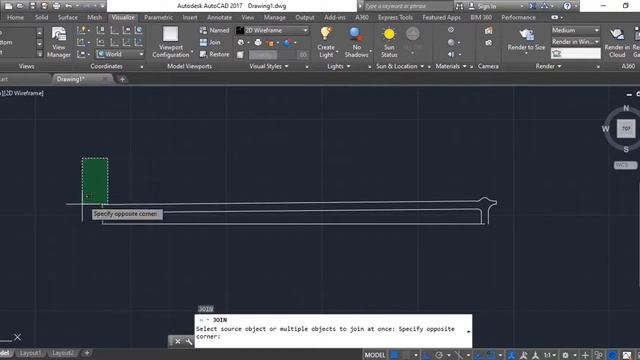Click the A360 exchange icon in title bar
Screen dimensions: 640x360
tap(533, 6)
